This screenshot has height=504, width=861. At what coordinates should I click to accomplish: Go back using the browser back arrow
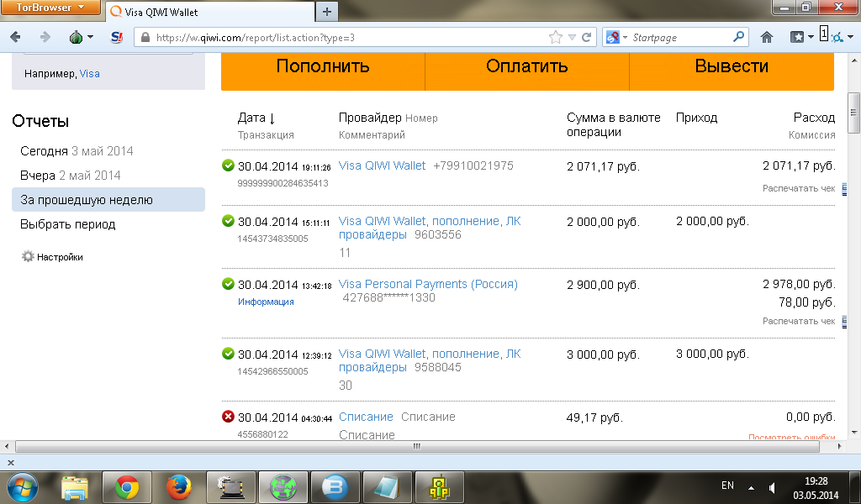coord(15,37)
